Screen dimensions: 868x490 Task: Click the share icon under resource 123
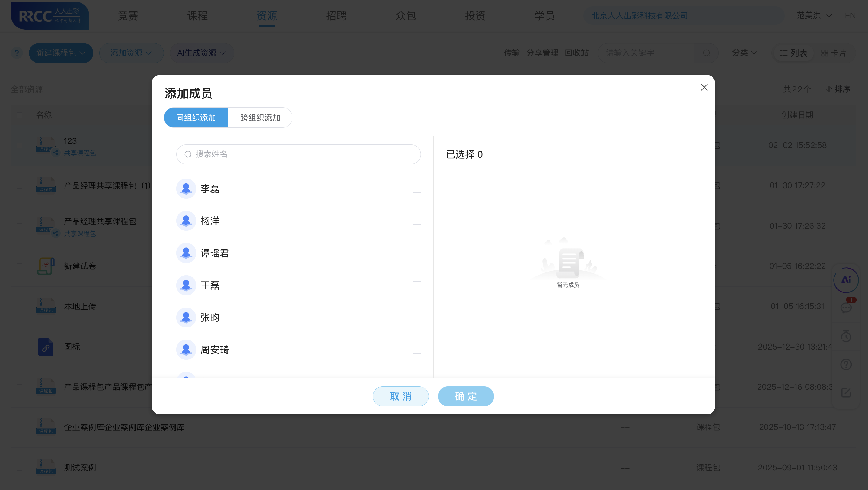coord(56,153)
